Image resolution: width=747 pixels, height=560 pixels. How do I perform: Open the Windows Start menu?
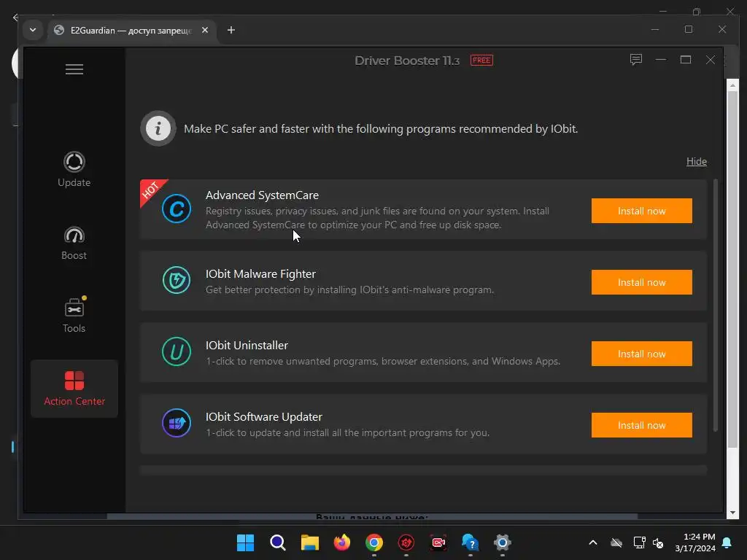tap(245, 542)
